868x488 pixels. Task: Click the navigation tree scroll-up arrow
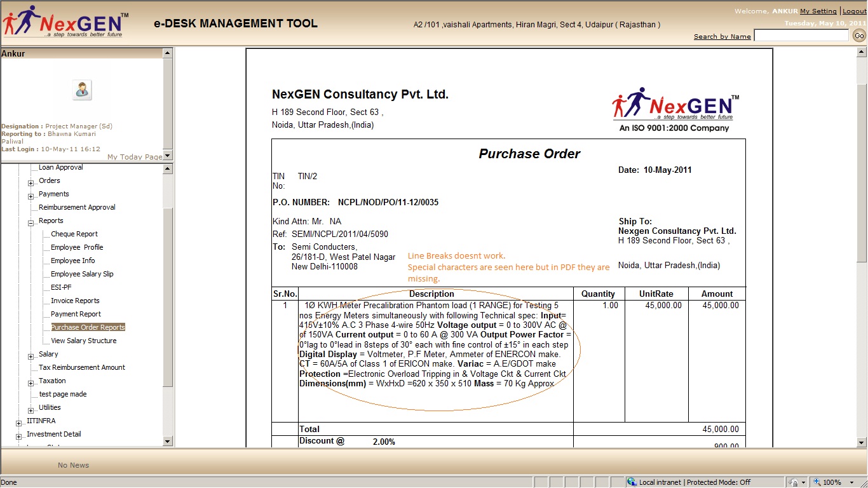click(168, 169)
